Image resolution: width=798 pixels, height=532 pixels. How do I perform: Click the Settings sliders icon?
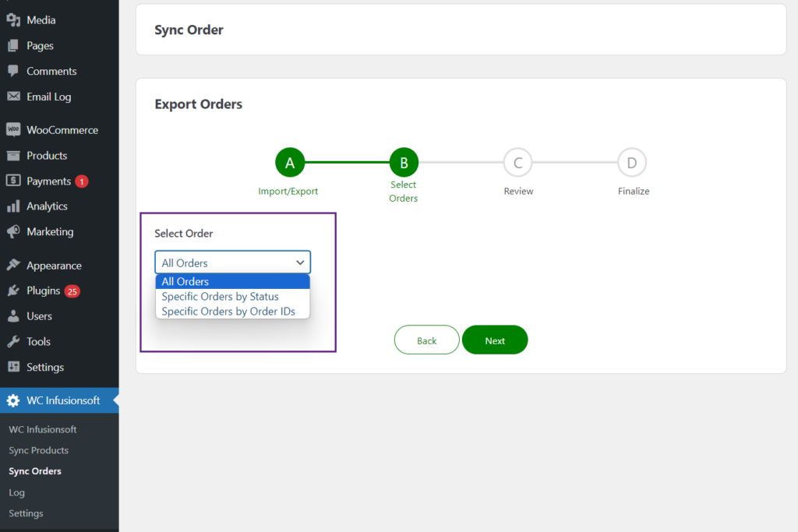13,367
